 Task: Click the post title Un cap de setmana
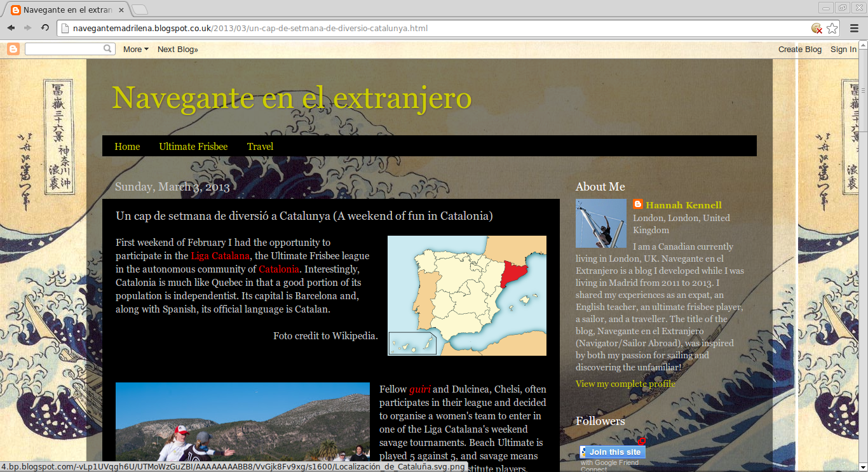[x=304, y=215]
